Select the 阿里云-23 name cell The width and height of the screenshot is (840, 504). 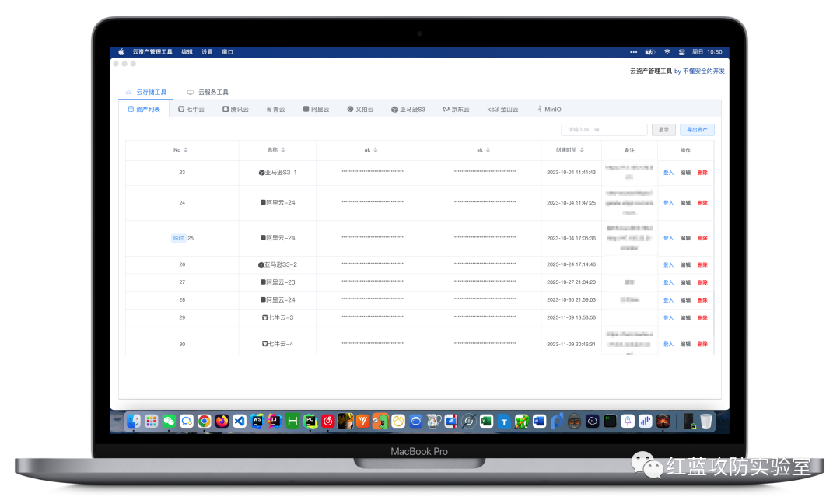pos(278,282)
